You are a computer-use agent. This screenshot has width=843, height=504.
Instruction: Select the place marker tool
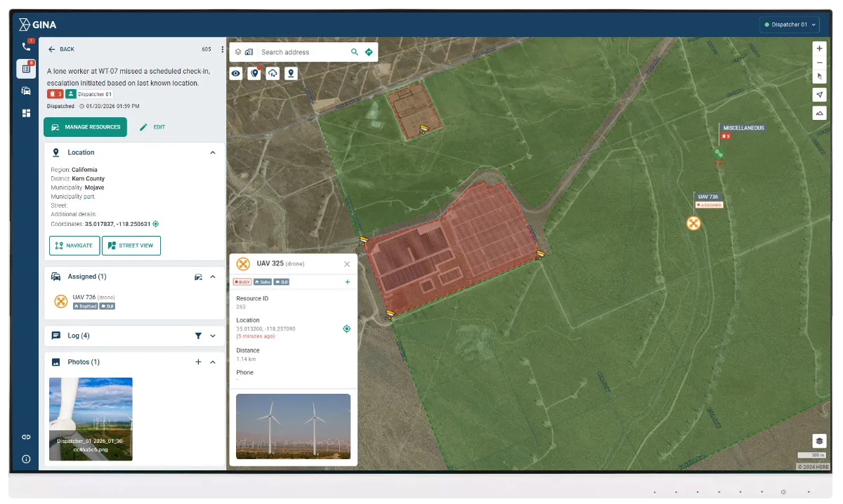[x=290, y=73]
